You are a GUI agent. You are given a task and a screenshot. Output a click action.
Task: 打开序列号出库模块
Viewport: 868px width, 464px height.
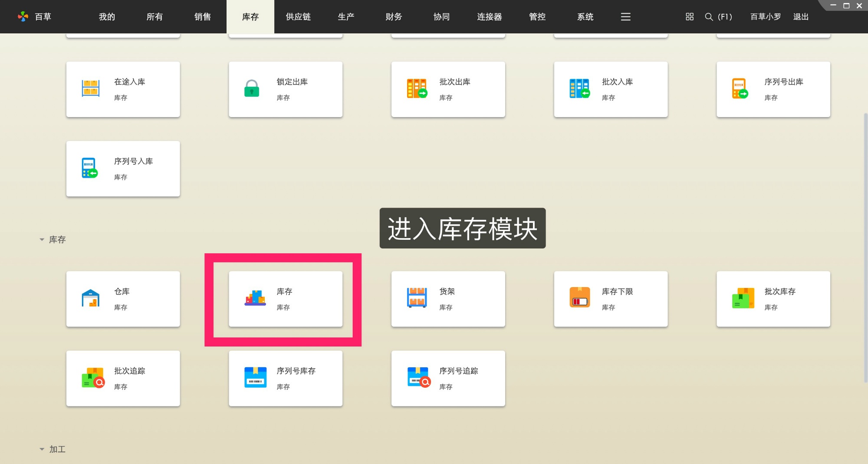click(x=773, y=88)
